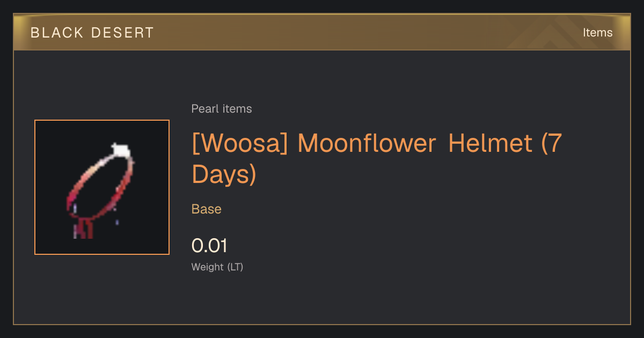Open the BLACK DESERT home title
The width and height of the screenshot is (644, 338).
point(92,33)
